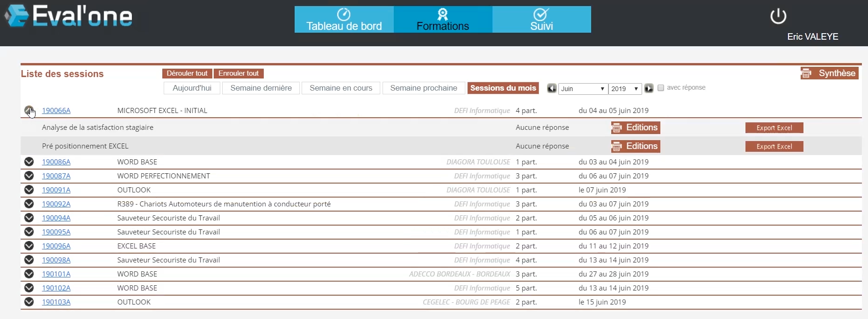Viewport: 868px width, 319px height.
Task: Click the Dérouler tout button
Action: [x=187, y=73]
